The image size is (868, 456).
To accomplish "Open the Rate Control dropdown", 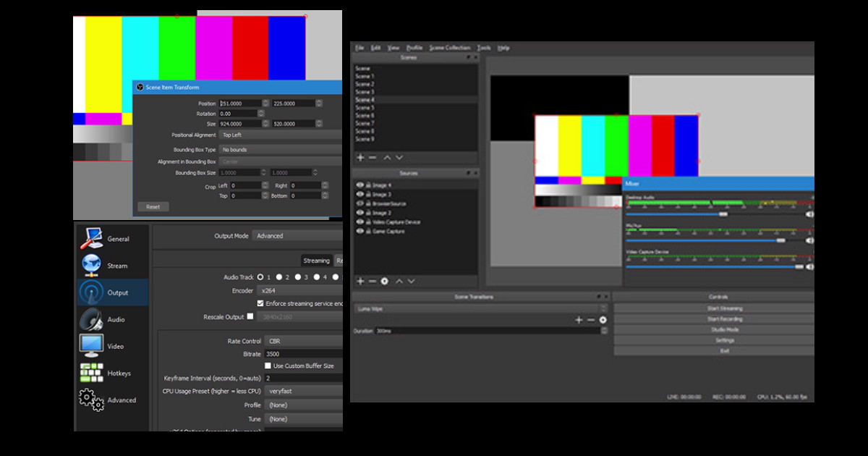I will [303, 341].
